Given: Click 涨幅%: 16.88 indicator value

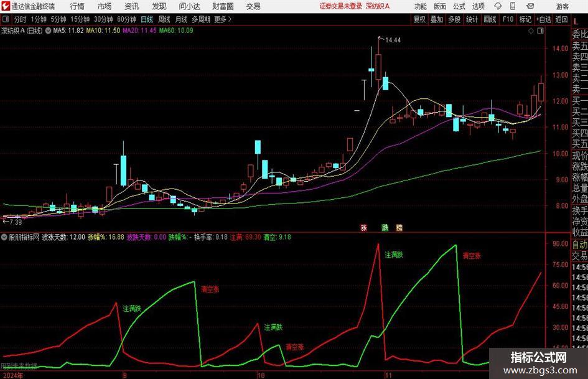Looking at the screenshot, I should [106, 237].
